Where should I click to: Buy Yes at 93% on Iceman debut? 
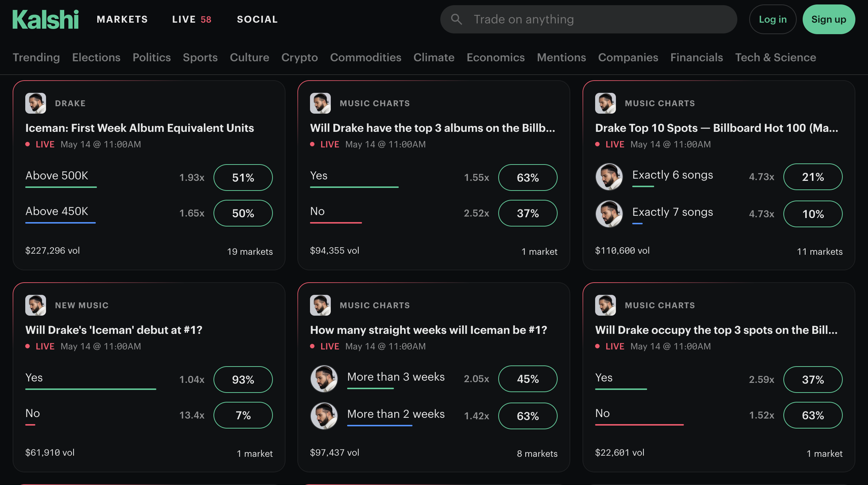pos(243,380)
